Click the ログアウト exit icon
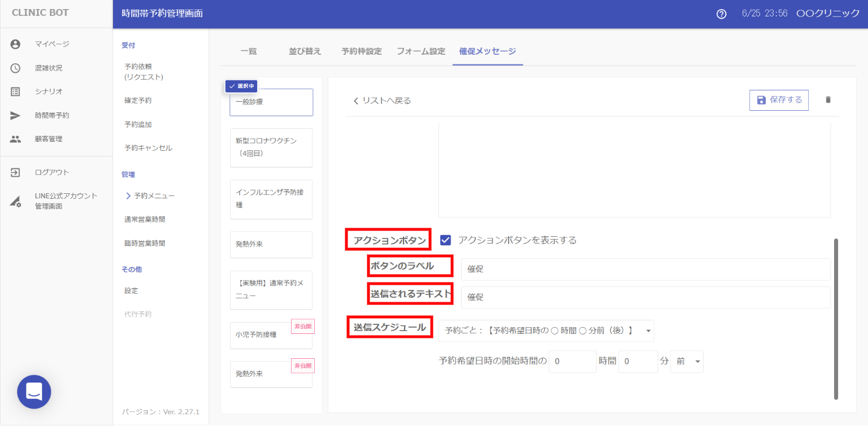 click(x=15, y=172)
